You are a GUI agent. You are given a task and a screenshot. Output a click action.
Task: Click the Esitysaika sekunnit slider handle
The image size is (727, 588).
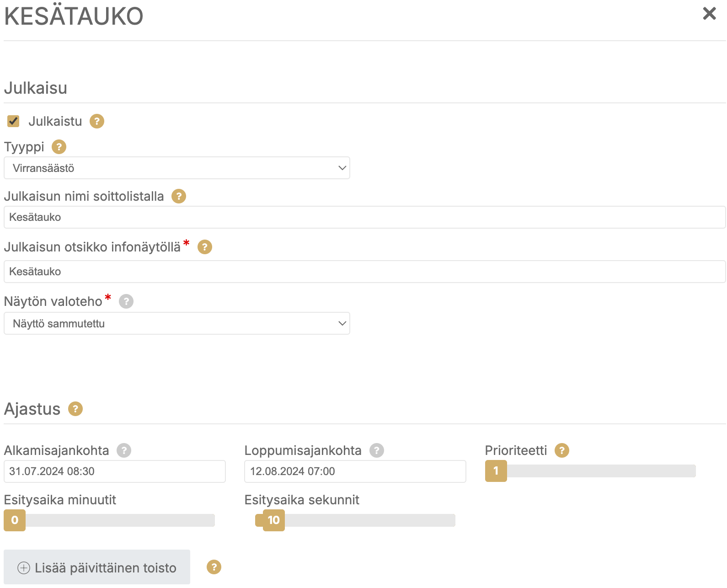pyautogui.click(x=273, y=520)
